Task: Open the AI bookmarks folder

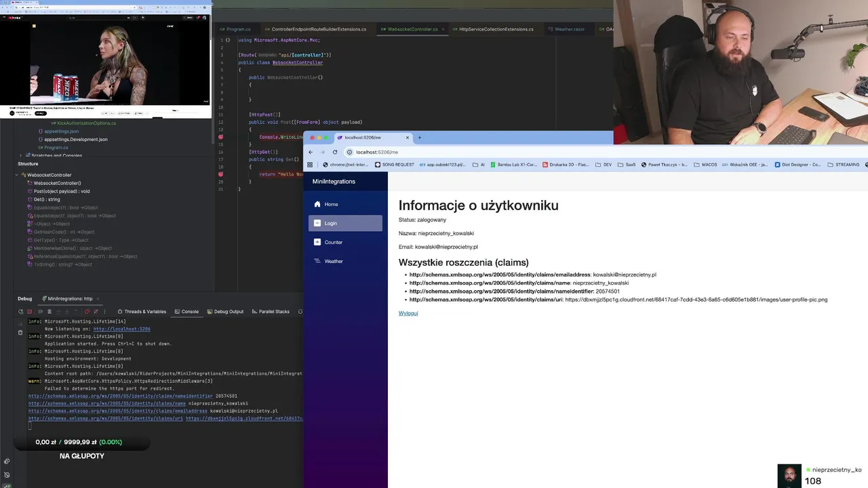Action: (479, 165)
